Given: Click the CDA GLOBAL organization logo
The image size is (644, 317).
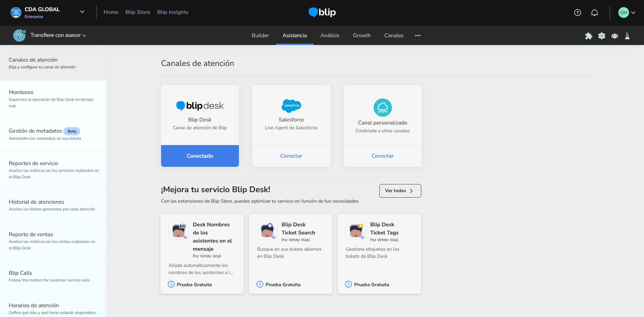Looking at the screenshot, I should [x=16, y=13].
